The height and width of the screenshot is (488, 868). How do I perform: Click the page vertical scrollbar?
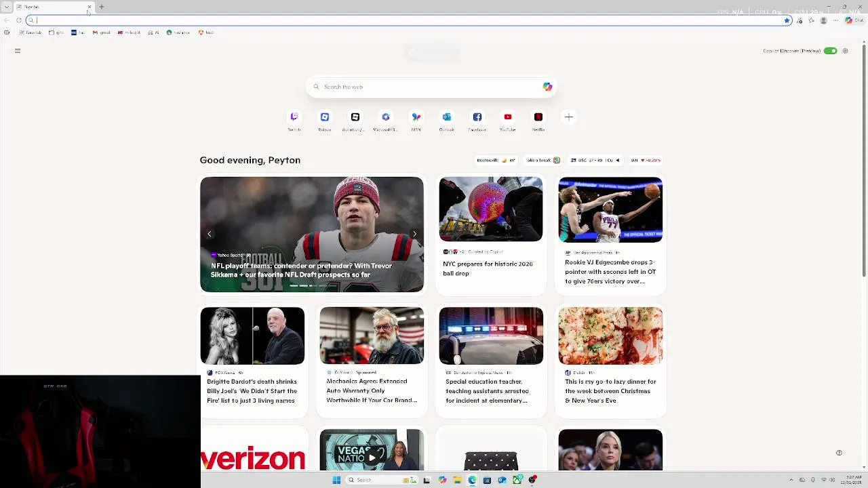864,159
